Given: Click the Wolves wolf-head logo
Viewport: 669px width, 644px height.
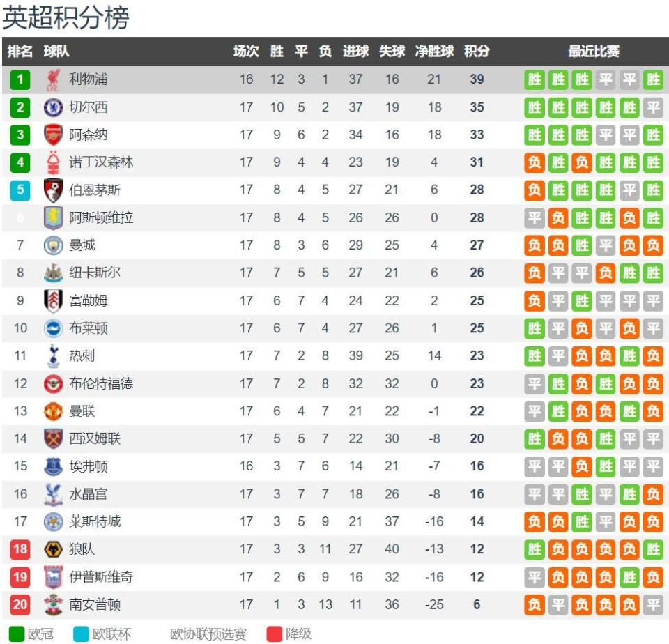Looking at the screenshot, I should [53, 549].
